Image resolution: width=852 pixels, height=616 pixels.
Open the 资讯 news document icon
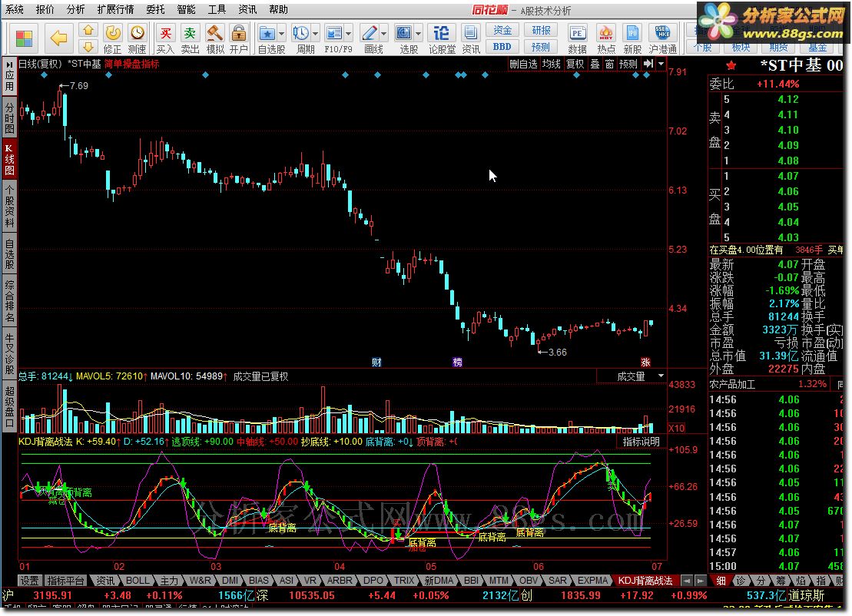pos(470,38)
